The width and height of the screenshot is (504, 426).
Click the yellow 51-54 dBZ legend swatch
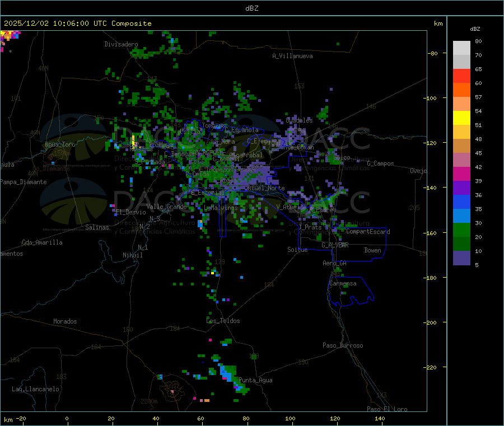461,118
